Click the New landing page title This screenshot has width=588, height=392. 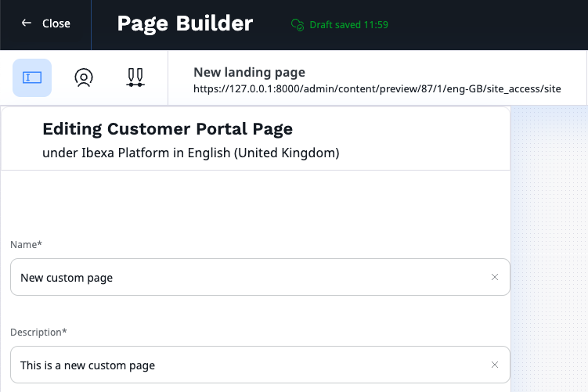coord(249,72)
